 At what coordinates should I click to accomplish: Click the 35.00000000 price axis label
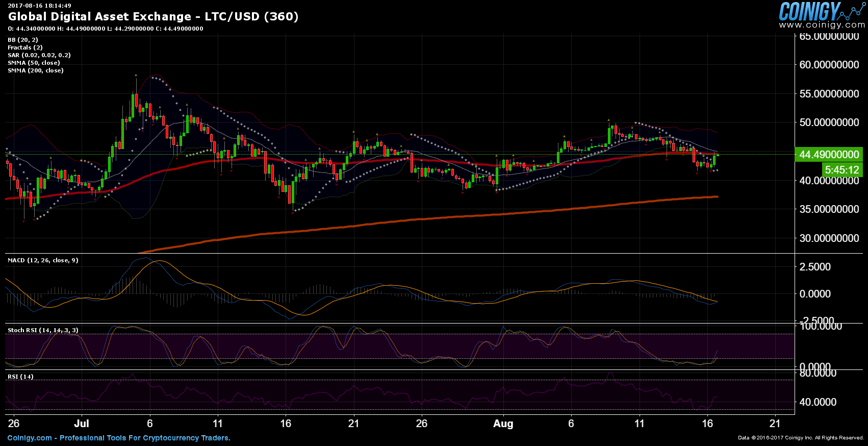(829, 209)
